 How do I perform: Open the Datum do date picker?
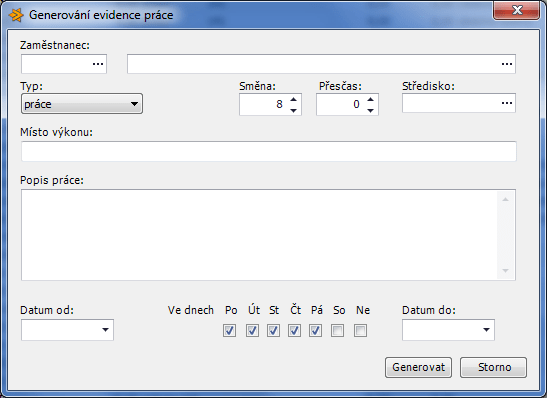pyautogui.click(x=486, y=330)
